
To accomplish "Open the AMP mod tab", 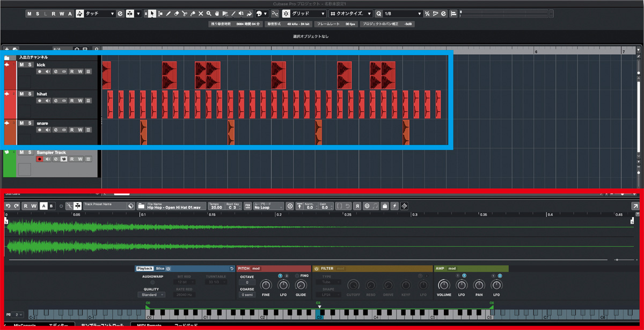I will tap(452, 268).
